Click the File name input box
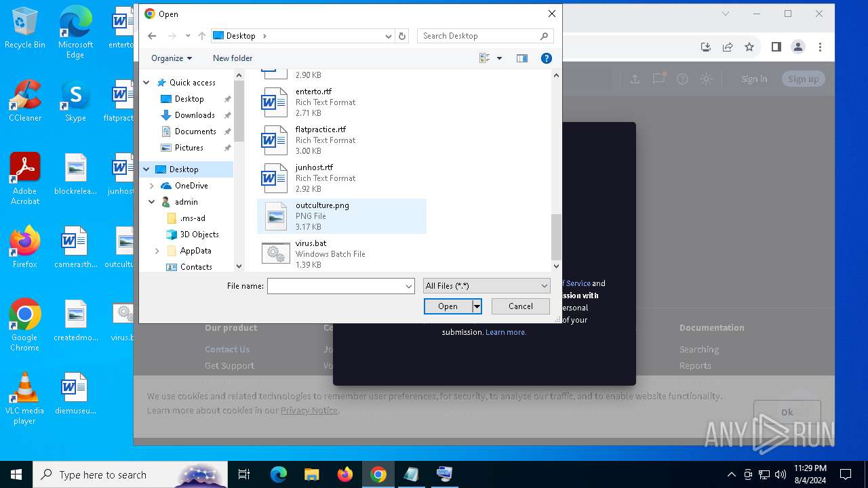 (x=336, y=286)
